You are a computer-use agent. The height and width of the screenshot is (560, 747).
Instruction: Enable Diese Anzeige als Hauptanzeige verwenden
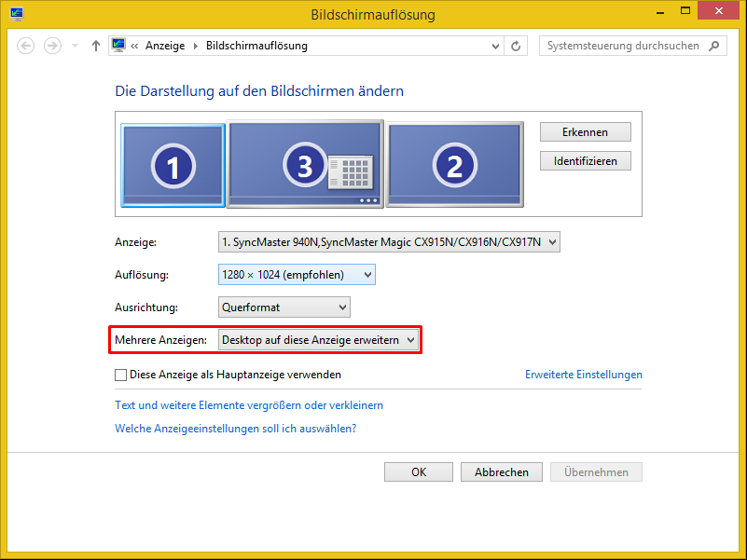pyautogui.click(x=120, y=374)
